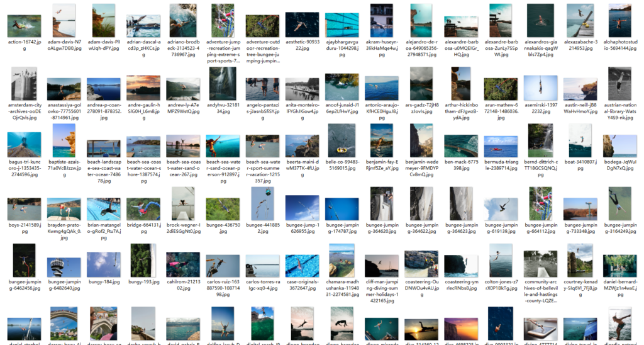Click benjamin-fay-ERjmf5Ze_aY.jpg file name
Image resolution: width=644 pixels, height=345 pixels.
(x=382, y=165)
